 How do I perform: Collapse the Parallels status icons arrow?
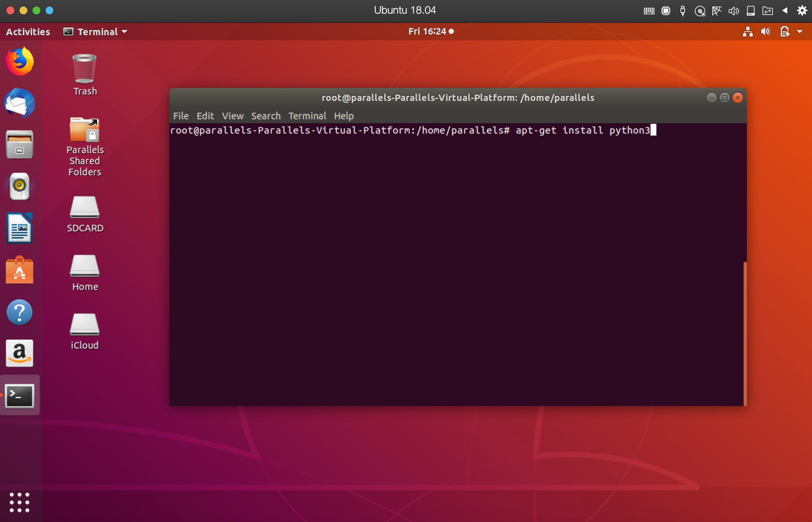click(x=785, y=10)
